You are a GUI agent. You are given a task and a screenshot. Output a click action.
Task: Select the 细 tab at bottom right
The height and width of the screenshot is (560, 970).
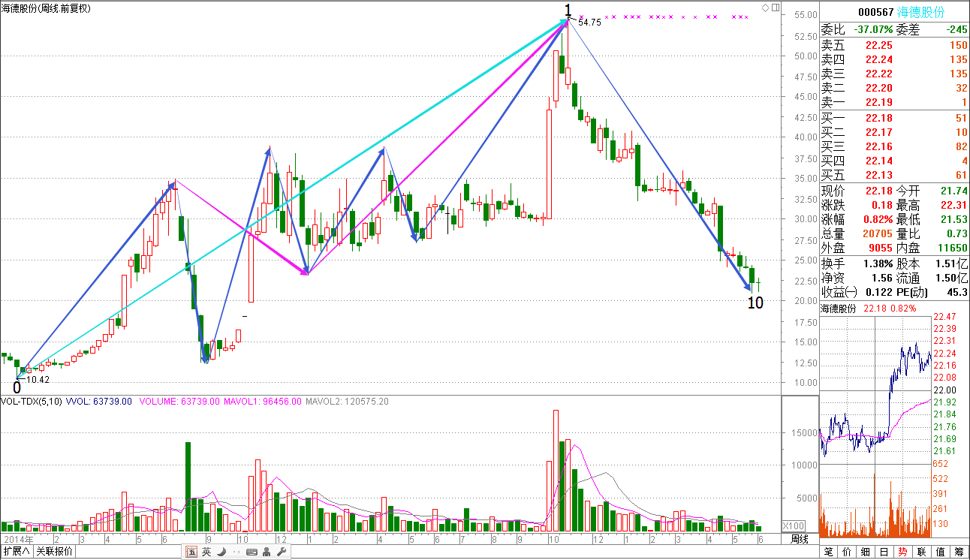[x=866, y=552]
